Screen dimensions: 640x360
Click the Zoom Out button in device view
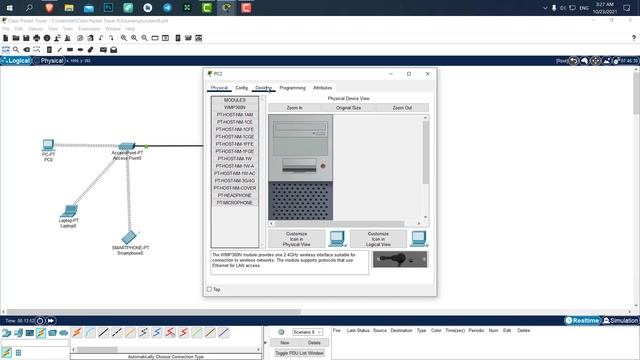click(402, 108)
